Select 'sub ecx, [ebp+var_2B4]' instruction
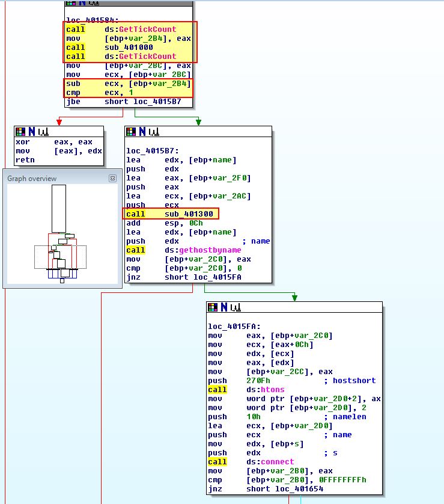Image resolution: width=444 pixels, height=504 pixels. pos(129,84)
